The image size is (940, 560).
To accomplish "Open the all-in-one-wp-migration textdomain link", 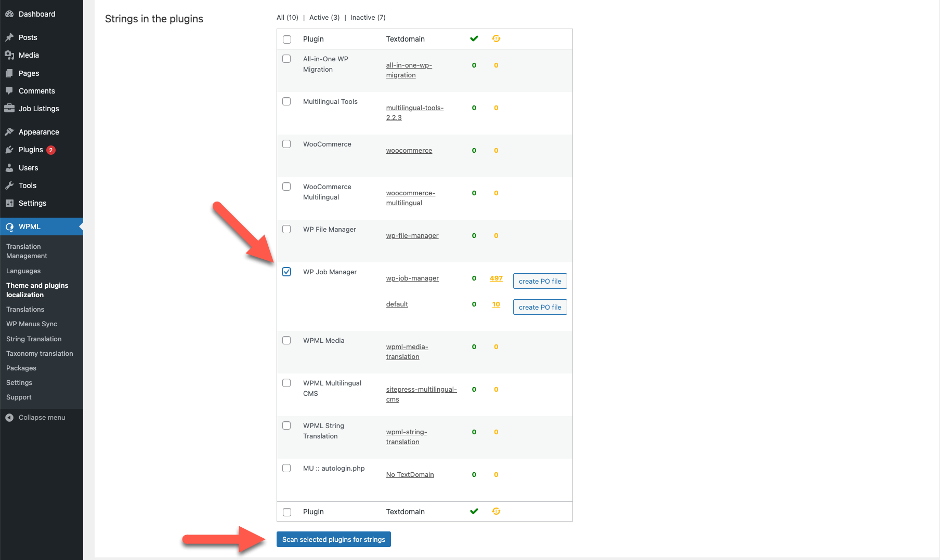I will tap(409, 70).
